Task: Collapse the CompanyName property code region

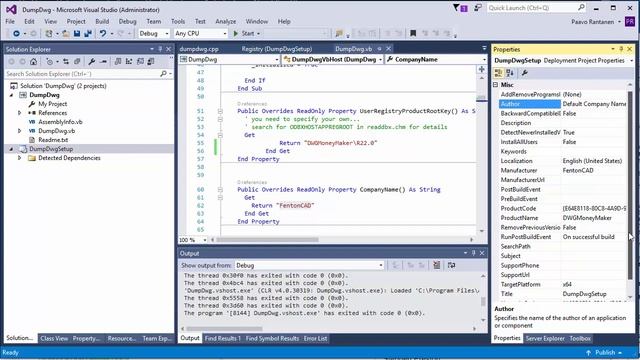Action: (x=220, y=189)
